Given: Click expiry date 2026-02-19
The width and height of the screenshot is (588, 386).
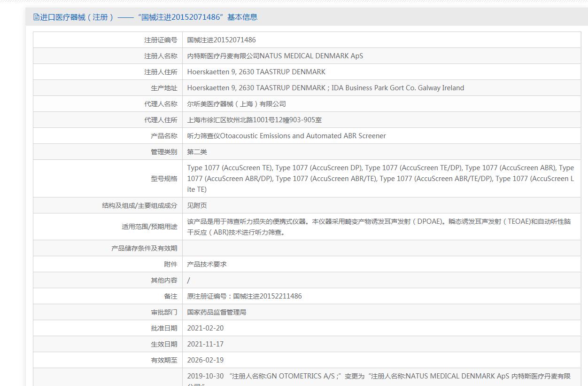Looking at the screenshot, I should (205, 360).
